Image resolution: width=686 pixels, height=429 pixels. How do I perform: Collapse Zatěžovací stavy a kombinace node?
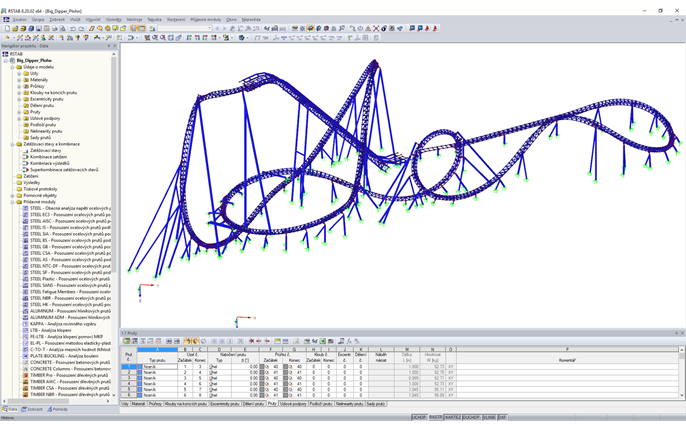pos(13,144)
